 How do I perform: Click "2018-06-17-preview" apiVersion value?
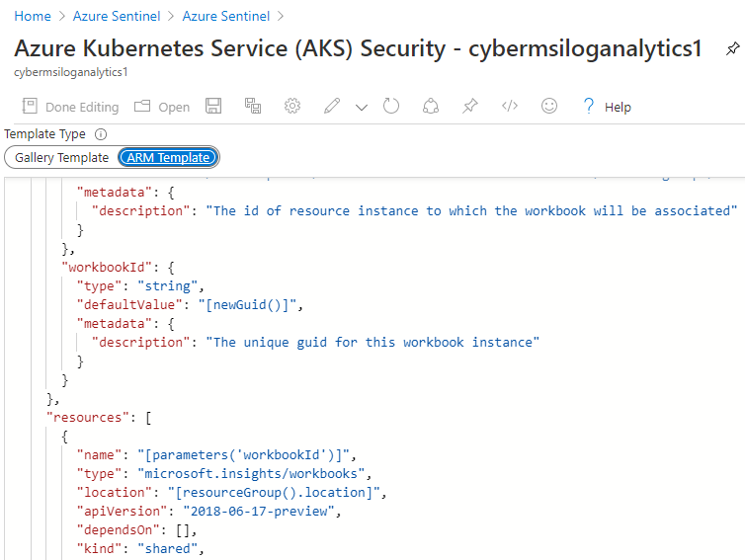[x=259, y=511]
